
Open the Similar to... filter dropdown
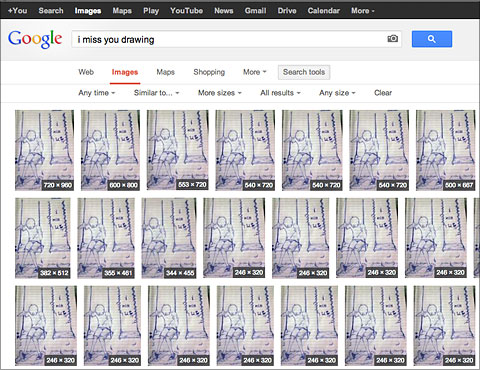coord(156,93)
